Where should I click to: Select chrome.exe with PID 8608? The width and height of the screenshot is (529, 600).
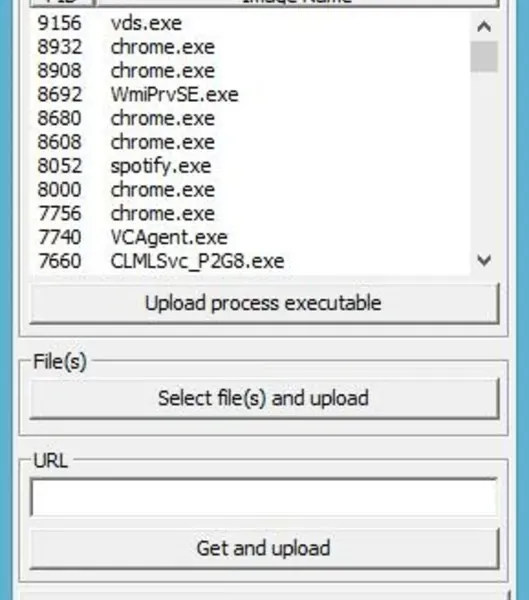[250, 142]
